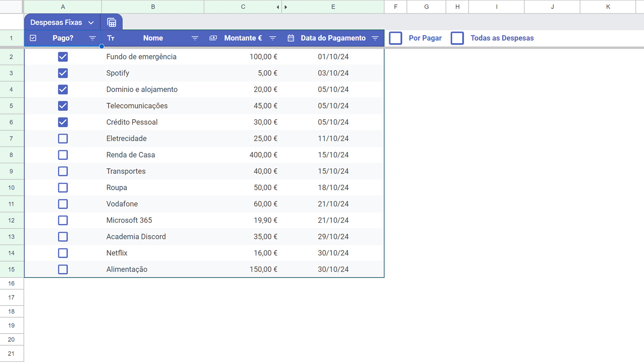The width and height of the screenshot is (644, 362).
Task: Open filter icon in Pago? column
Action: pyautogui.click(x=92, y=38)
